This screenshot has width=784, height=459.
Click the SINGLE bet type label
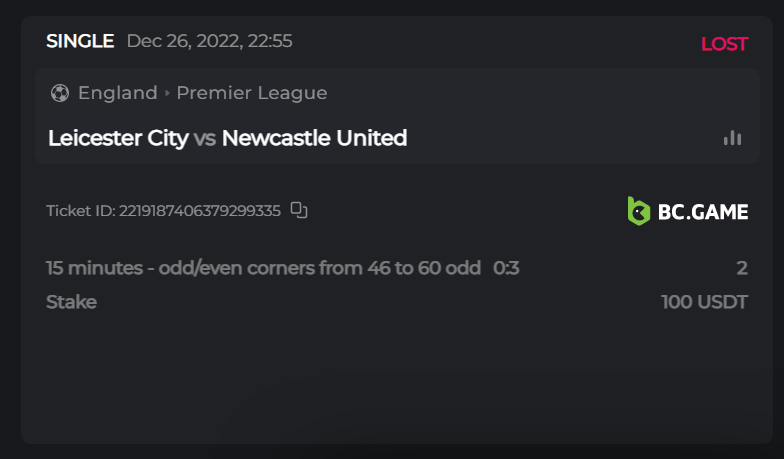[x=80, y=41]
